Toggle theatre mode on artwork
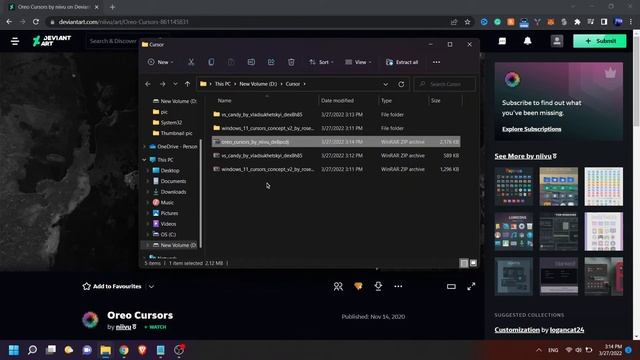Viewport: 640px width, 360px height. tap(451, 287)
